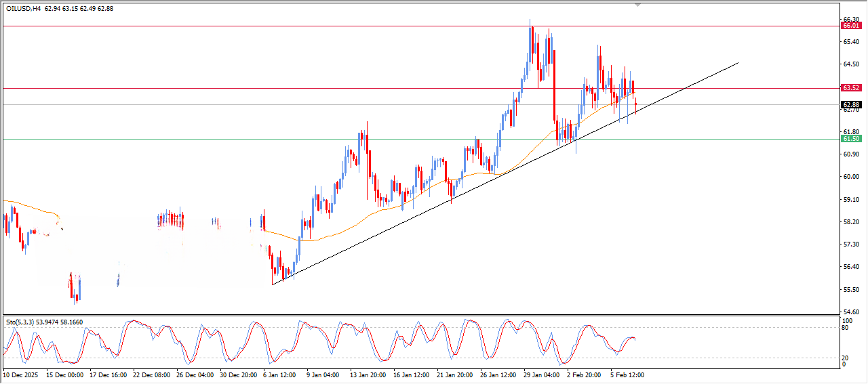868x384 pixels.
Task: Click the chart shift triangle marker at top
Action: tap(637, 5)
